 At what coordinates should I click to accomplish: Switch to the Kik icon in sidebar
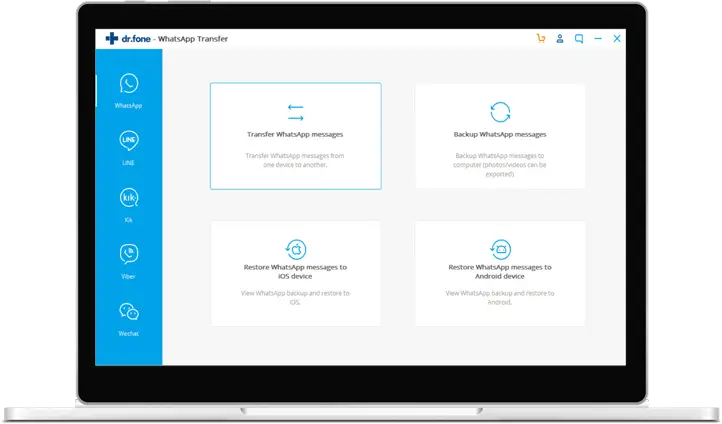129,198
